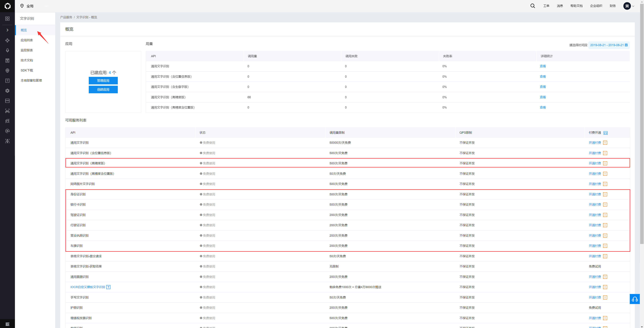Open 财务 in the top navigation

[612, 6]
